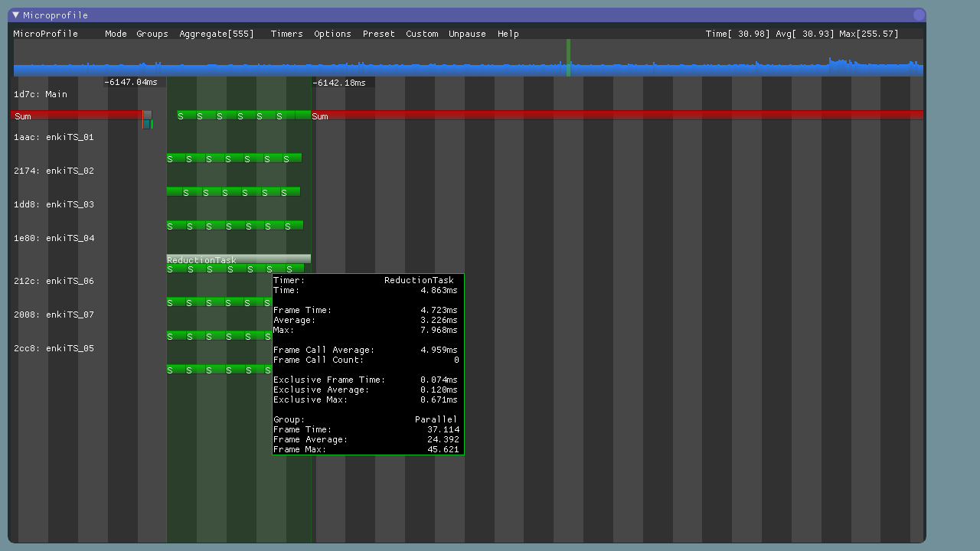The width and height of the screenshot is (980, 551).
Task: Open the Custom menu
Action: tap(422, 34)
